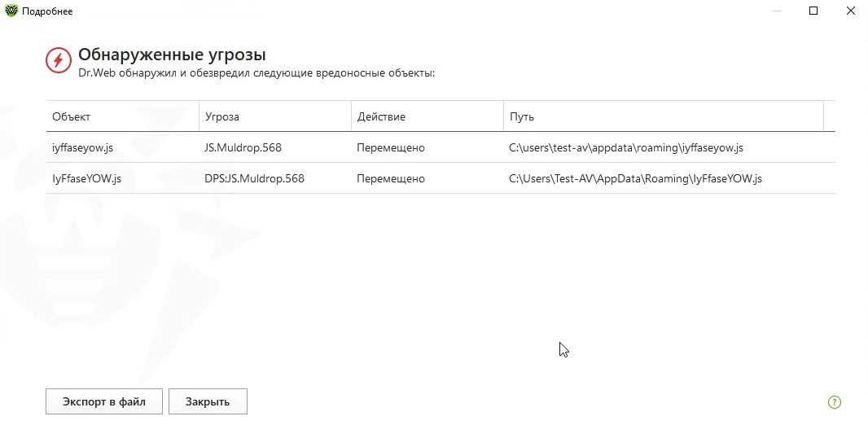This screenshot has width=868, height=425.
Task: Sort by the Действие column header
Action: point(381,116)
